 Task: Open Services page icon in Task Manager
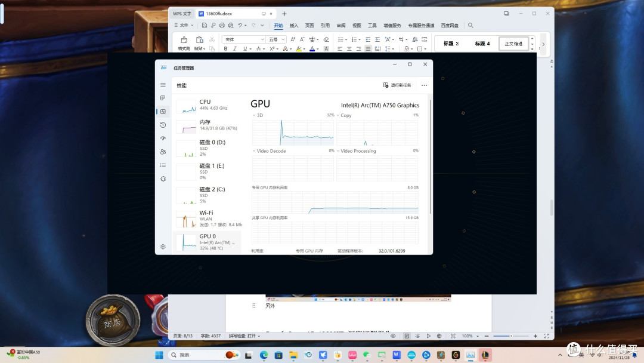tap(163, 179)
